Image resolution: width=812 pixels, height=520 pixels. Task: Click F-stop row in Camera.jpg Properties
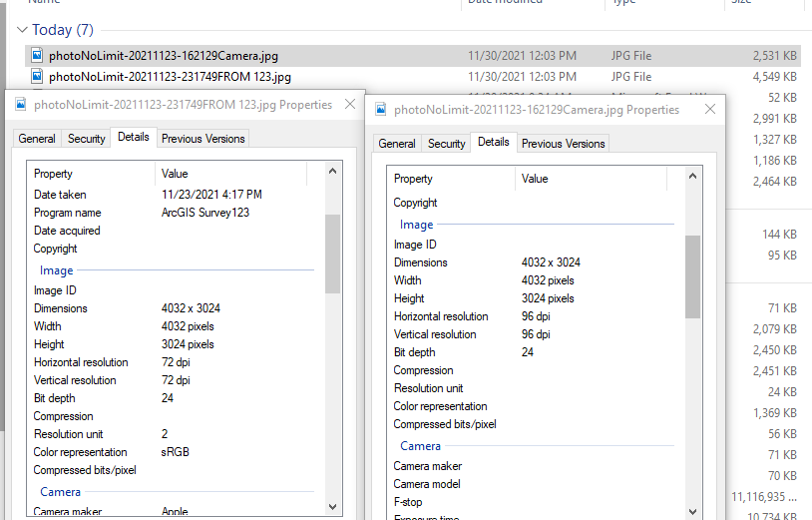[x=536, y=502]
